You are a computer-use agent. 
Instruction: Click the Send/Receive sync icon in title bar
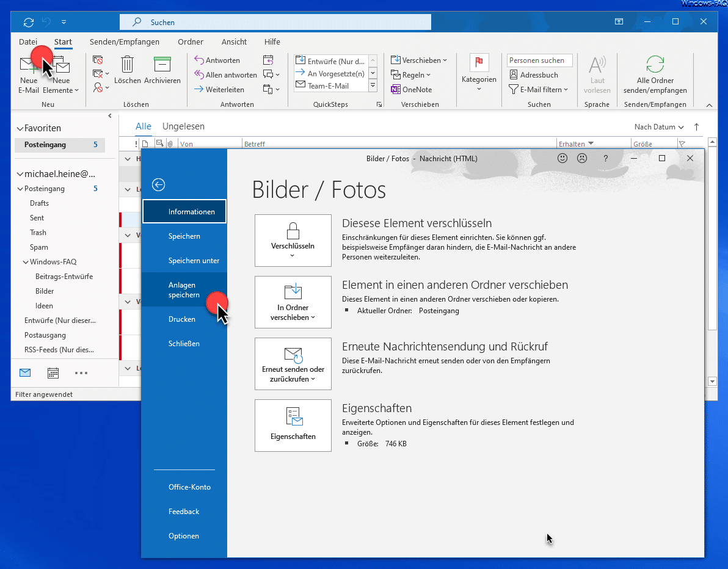[x=29, y=22]
